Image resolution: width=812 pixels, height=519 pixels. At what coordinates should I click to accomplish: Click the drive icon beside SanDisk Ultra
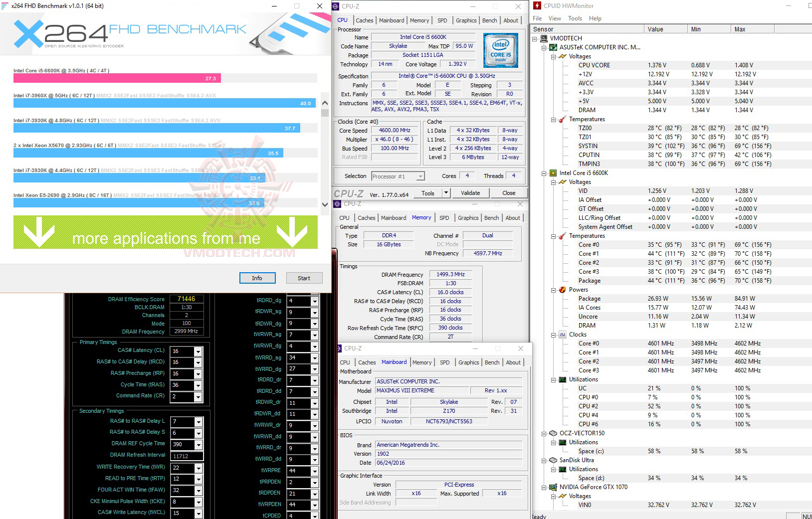point(553,460)
